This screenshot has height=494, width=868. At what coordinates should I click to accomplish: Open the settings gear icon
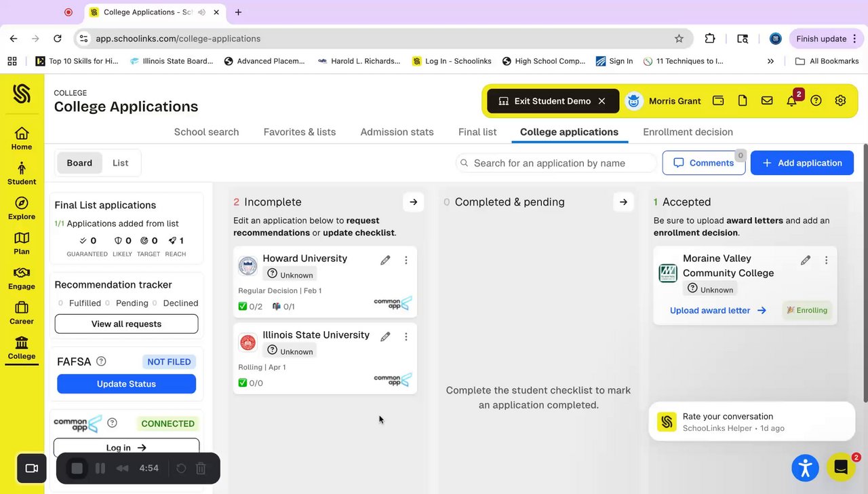tap(840, 100)
